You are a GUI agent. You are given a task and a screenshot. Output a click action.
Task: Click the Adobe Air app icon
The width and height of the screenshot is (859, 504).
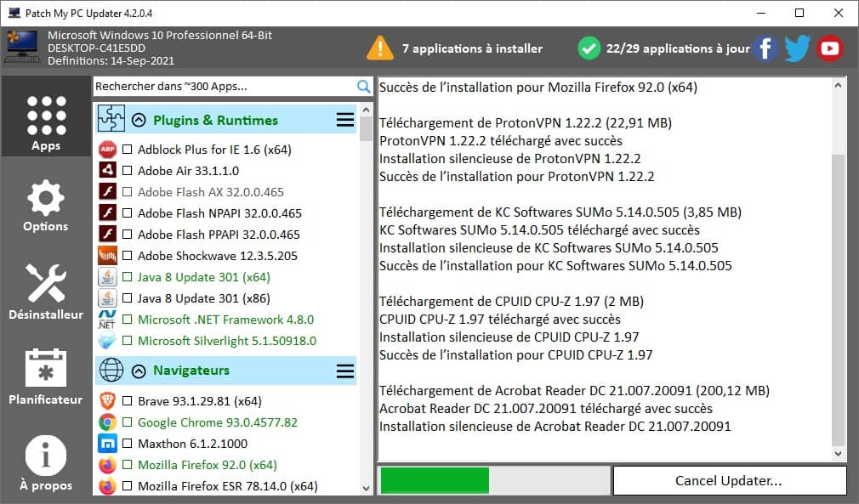pyautogui.click(x=107, y=170)
